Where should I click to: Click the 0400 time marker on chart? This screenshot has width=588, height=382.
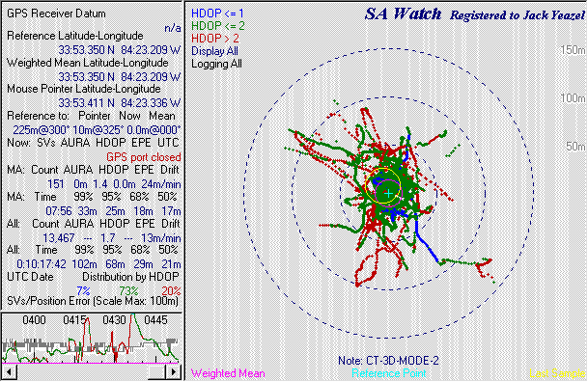34,320
